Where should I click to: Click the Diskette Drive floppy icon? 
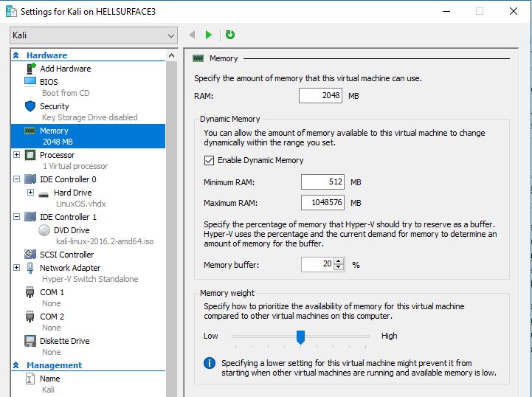coord(30,341)
